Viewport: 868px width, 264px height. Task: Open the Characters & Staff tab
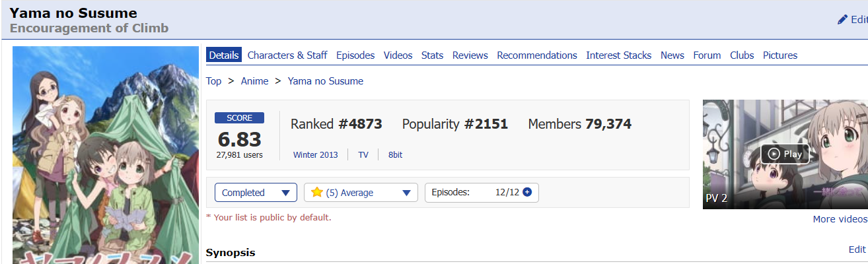tap(287, 55)
